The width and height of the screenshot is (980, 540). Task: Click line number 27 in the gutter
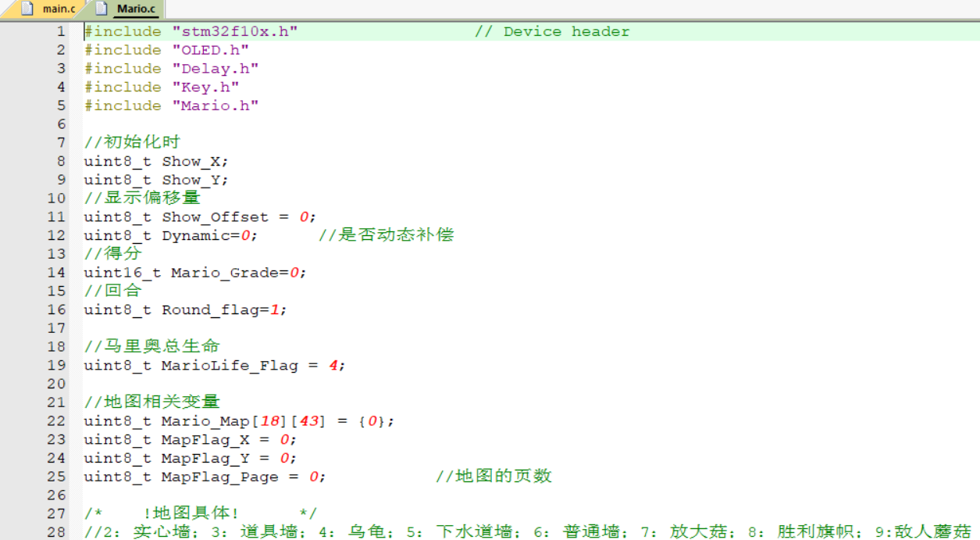click(56, 513)
